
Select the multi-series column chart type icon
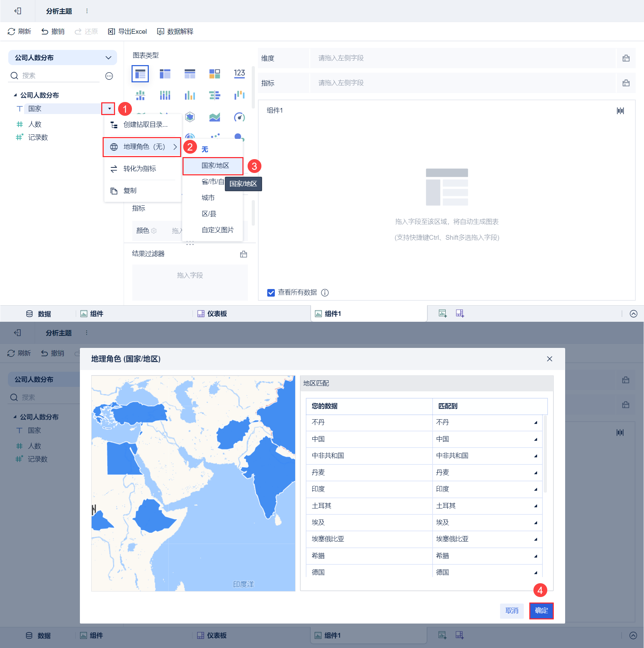coord(190,95)
